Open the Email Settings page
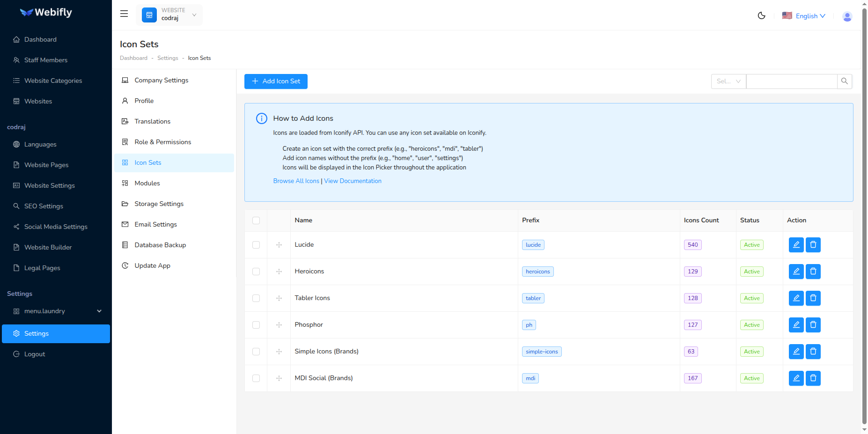This screenshot has width=868, height=434. tap(155, 224)
